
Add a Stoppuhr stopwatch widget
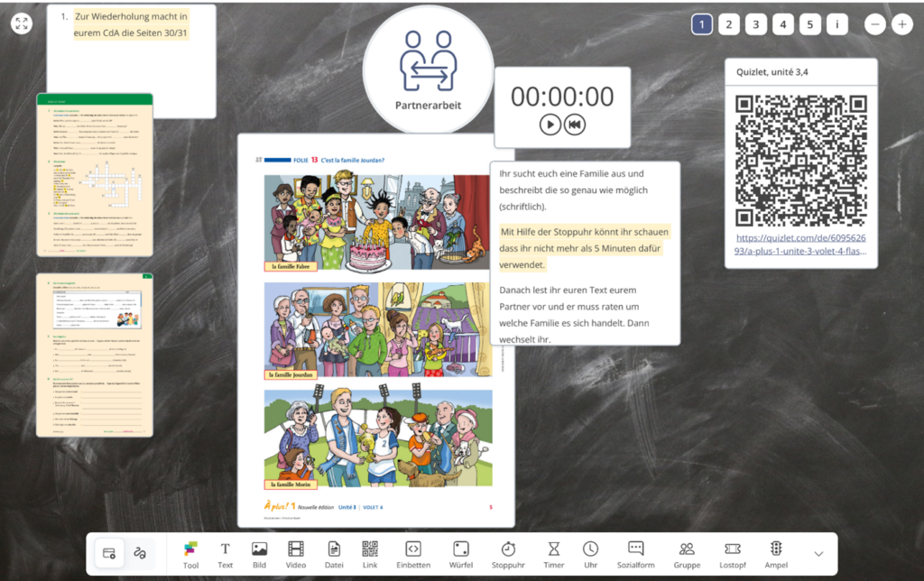click(x=508, y=554)
